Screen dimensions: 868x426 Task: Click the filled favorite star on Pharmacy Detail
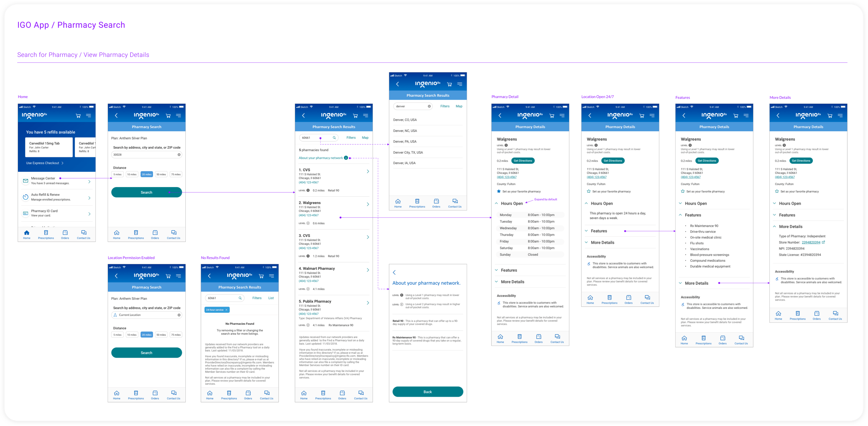[x=499, y=191]
